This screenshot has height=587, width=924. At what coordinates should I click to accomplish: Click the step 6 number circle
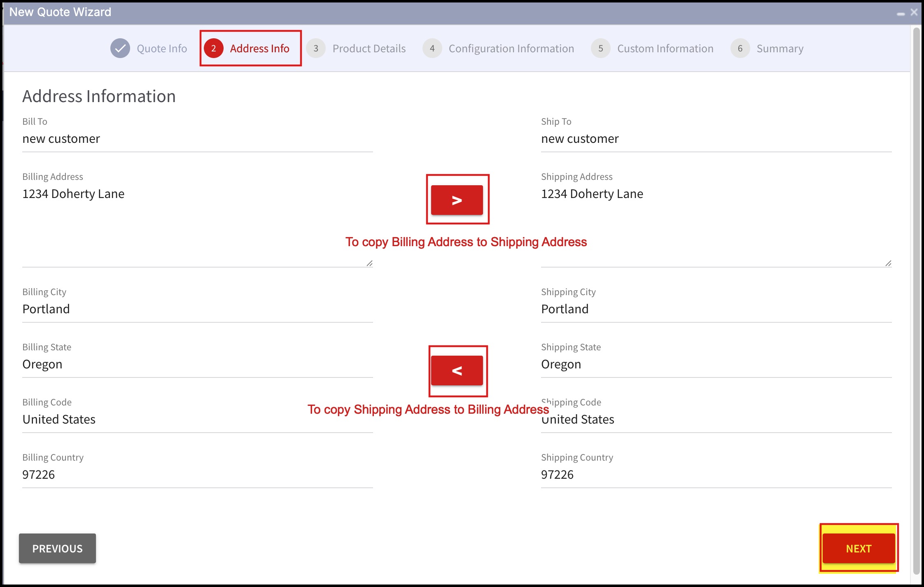click(740, 49)
